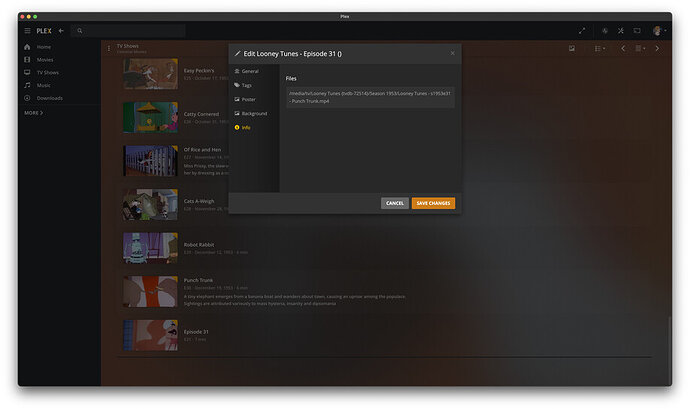
Task: Click the Of Rice and Hen title
Action: coord(202,150)
